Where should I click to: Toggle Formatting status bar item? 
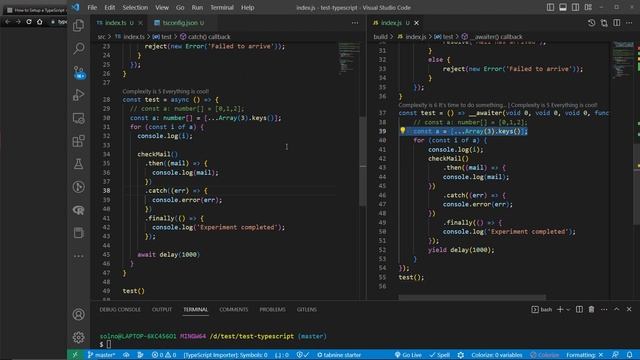pos(584,355)
